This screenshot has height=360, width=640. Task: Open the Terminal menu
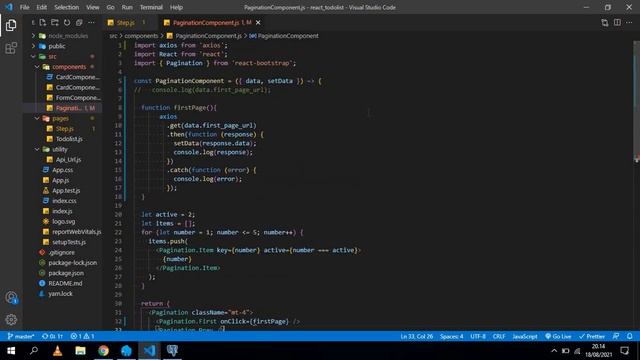pos(151,7)
